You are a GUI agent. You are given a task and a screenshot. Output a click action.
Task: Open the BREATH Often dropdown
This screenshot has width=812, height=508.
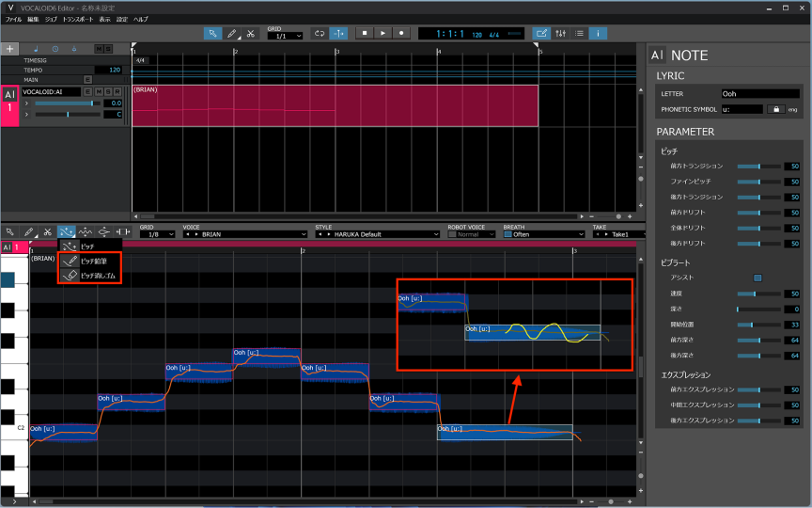(x=544, y=234)
